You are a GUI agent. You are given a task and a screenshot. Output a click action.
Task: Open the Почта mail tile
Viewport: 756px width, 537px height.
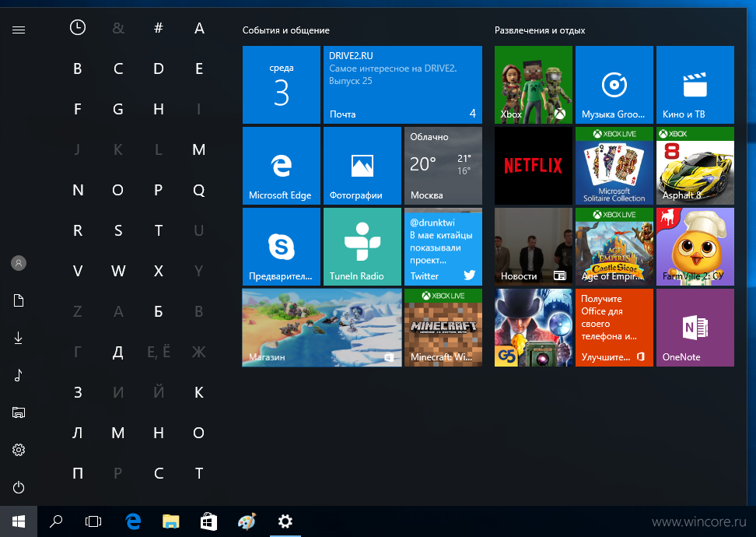pos(403,85)
